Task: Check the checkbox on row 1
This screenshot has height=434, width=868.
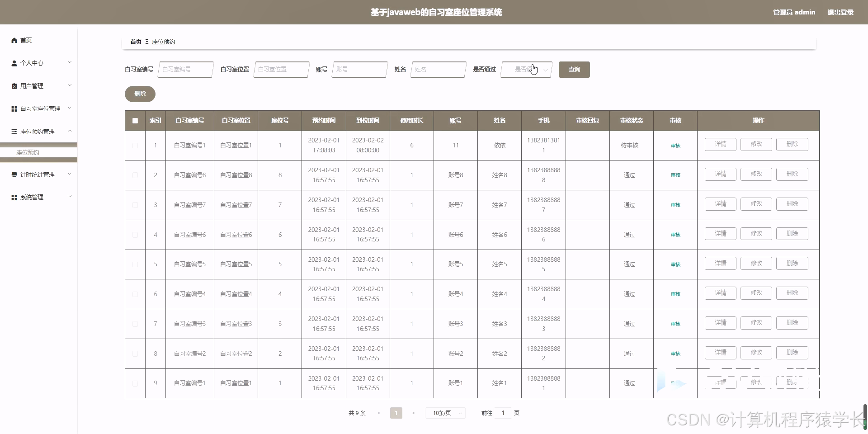Action: tap(135, 145)
